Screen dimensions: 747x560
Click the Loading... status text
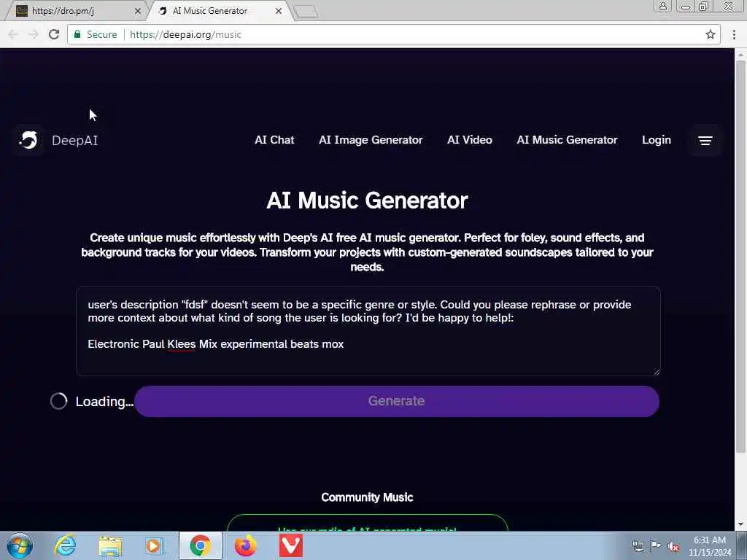point(104,402)
